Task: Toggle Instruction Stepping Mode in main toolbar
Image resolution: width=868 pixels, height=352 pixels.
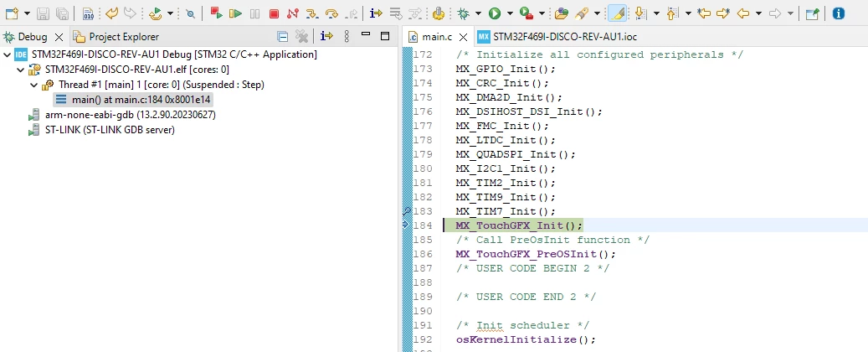Action: coord(376,13)
